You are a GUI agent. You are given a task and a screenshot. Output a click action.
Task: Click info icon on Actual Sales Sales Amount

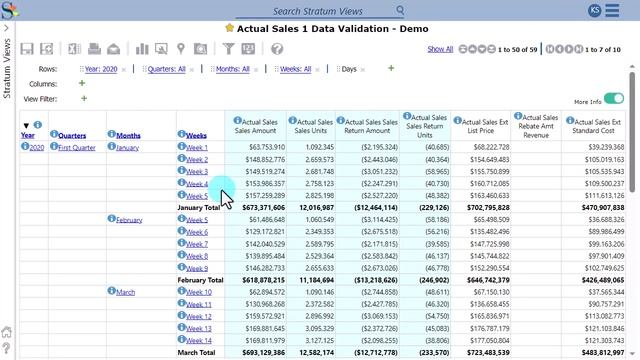(237, 120)
